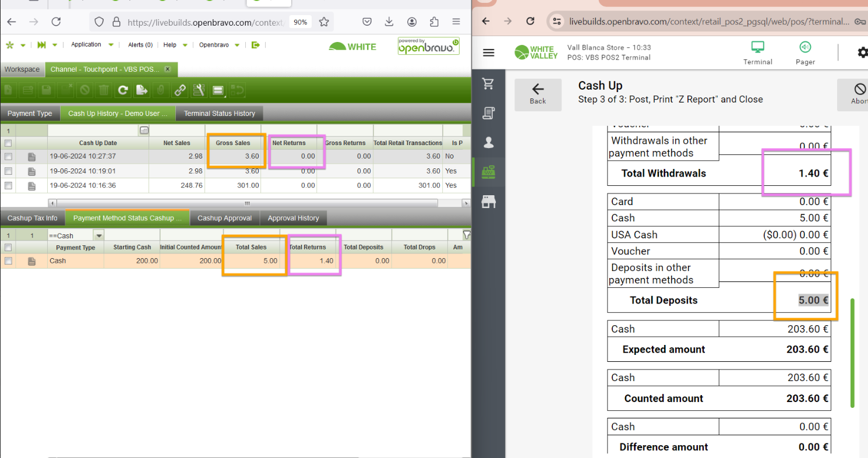The width and height of the screenshot is (868, 458).
Task: Click the Export to spreadsheet toolbar icon
Action: tap(142, 90)
